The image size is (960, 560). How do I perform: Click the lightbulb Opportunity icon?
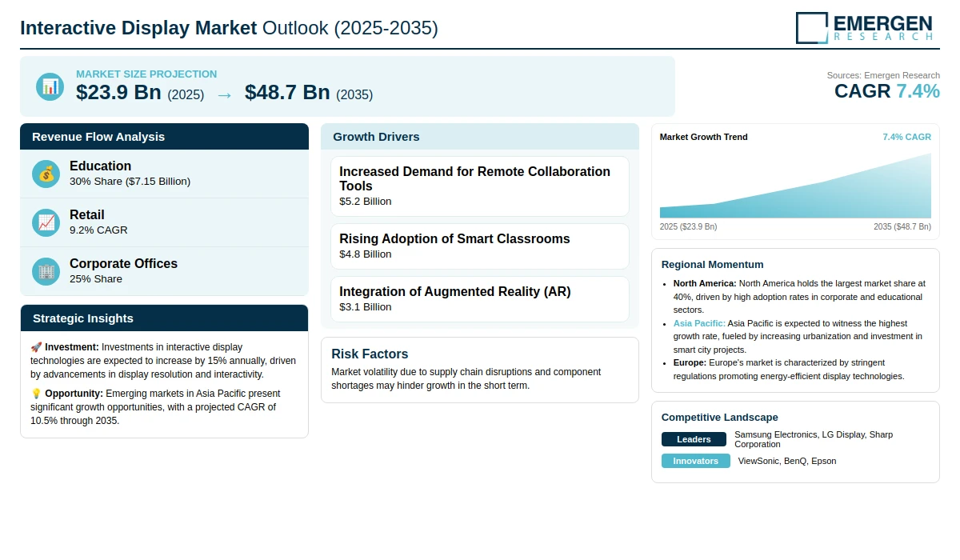click(36, 394)
